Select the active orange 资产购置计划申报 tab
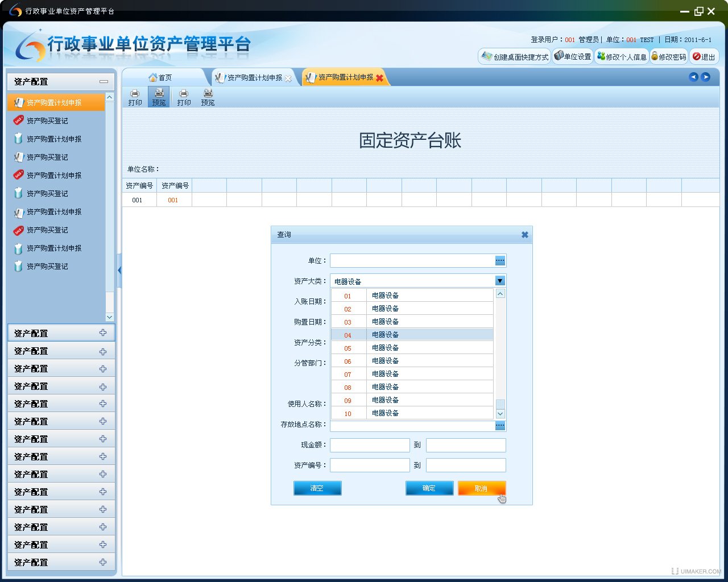Screen dimensions: 728x582 pos(345,77)
